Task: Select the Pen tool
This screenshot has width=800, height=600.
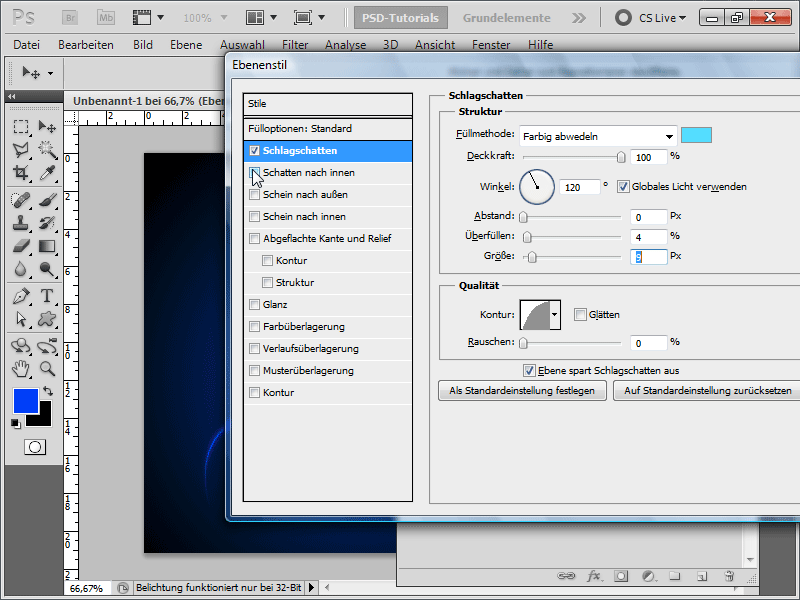Action: (20, 296)
